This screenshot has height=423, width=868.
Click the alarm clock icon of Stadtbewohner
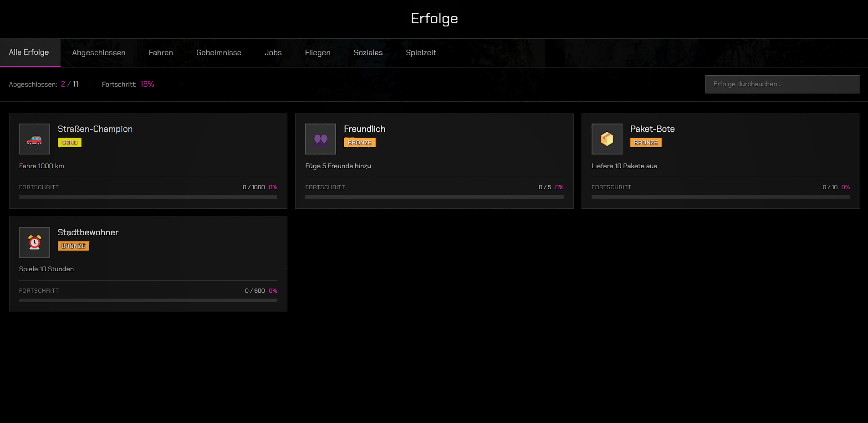coord(35,242)
